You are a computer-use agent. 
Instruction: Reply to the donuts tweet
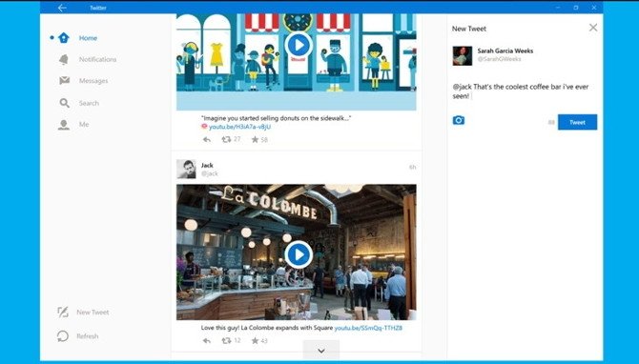pyautogui.click(x=207, y=140)
